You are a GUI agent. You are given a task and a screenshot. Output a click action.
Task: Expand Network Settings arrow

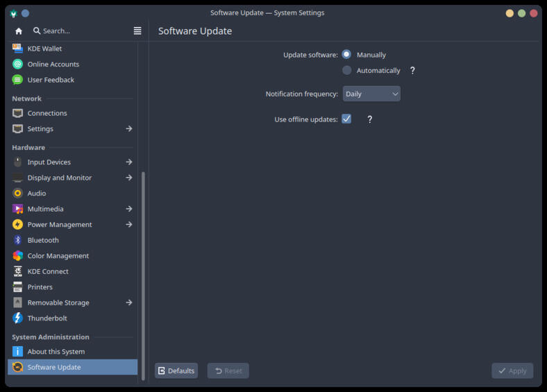click(129, 128)
